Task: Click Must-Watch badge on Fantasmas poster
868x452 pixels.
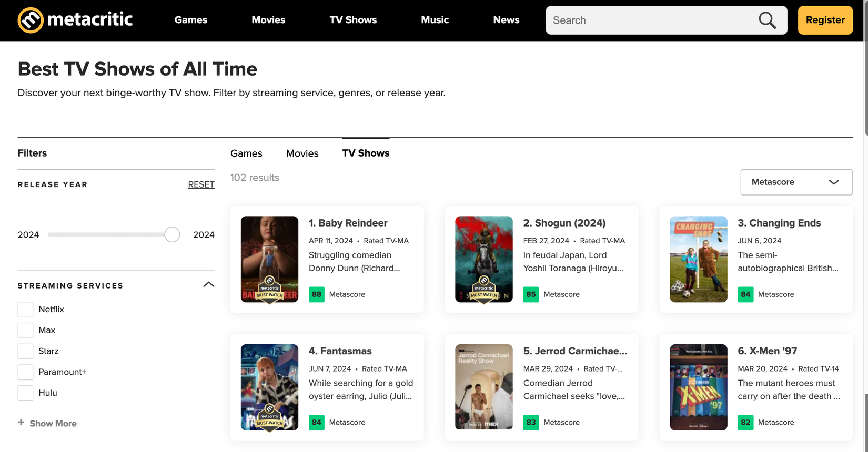Action: [269, 417]
